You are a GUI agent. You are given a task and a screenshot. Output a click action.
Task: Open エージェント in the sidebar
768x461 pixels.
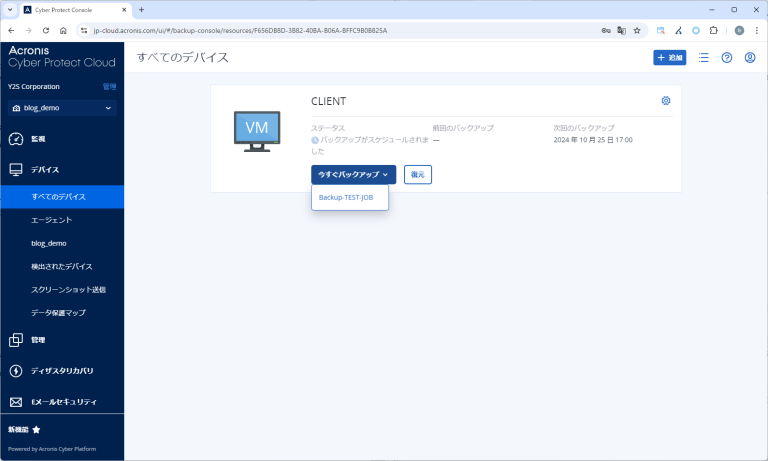52,219
